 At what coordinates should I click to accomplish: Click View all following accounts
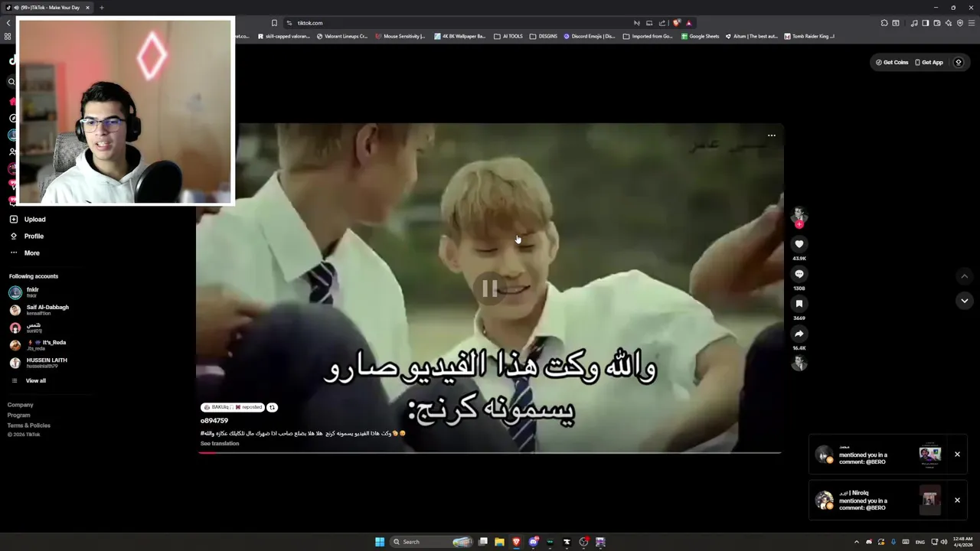click(x=28, y=380)
